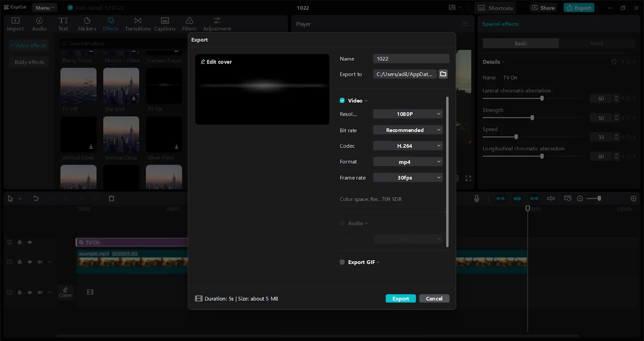Enable the Export GIF checkbox
This screenshot has height=341, width=644.
[342, 262]
